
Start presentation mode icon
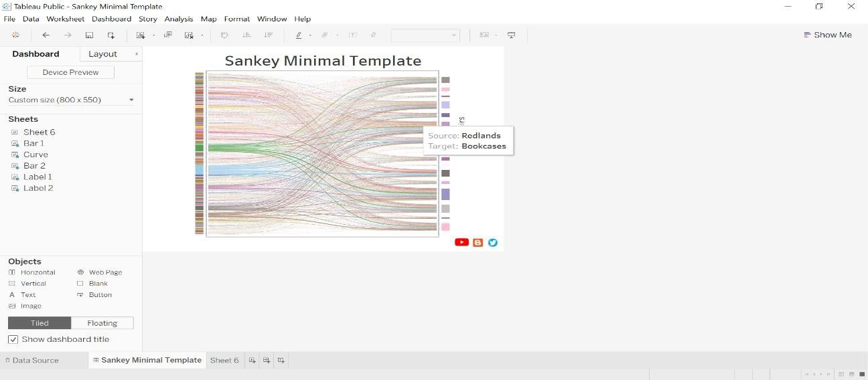point(511,35)
